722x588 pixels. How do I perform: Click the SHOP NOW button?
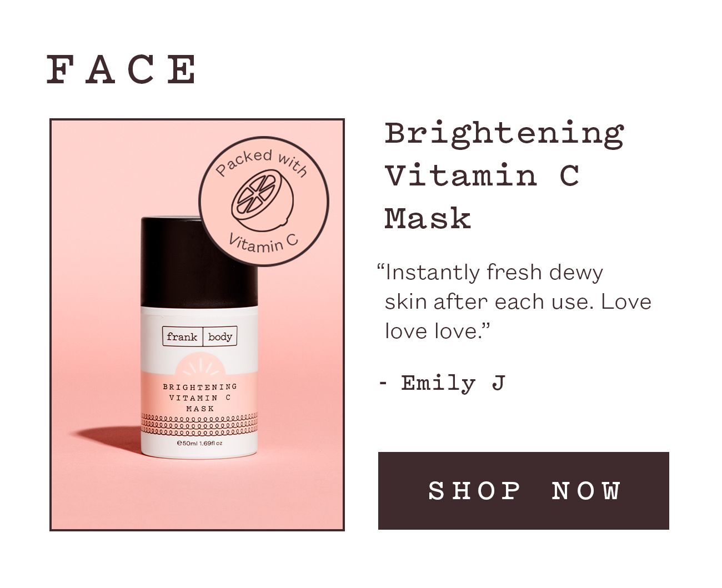click(523, 491)
